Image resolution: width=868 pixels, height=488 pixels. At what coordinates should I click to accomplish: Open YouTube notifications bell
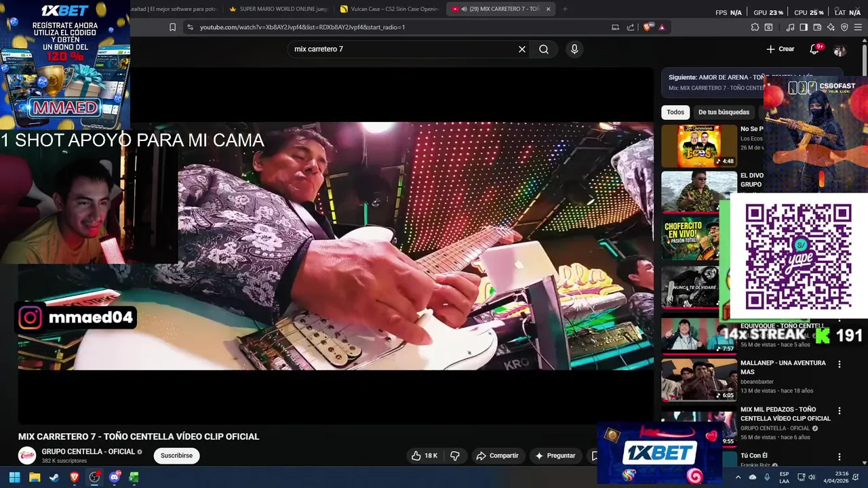pyautogui.click(x=815, y=49)
